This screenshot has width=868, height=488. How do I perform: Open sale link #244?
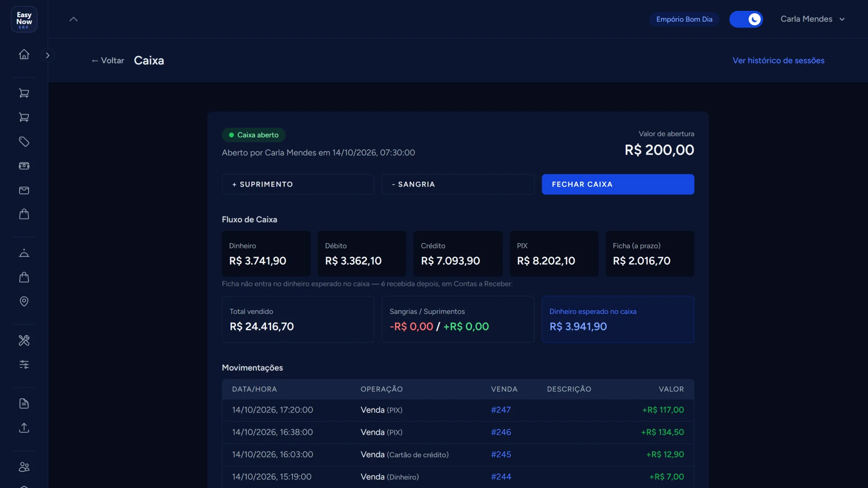point(501,477)
